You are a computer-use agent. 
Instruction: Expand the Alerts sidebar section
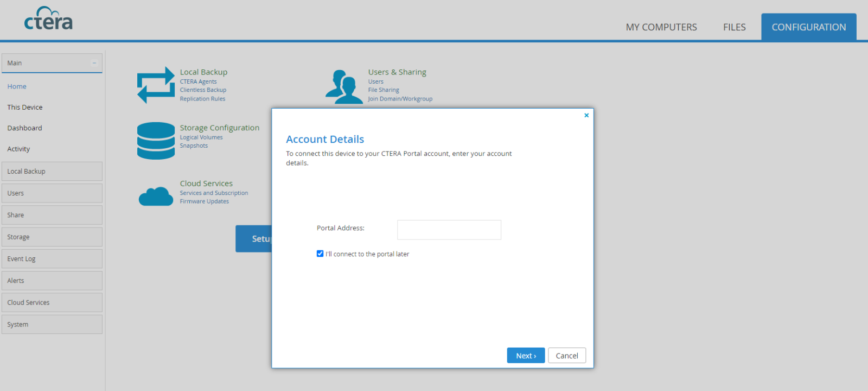click(x=52, y=281)
